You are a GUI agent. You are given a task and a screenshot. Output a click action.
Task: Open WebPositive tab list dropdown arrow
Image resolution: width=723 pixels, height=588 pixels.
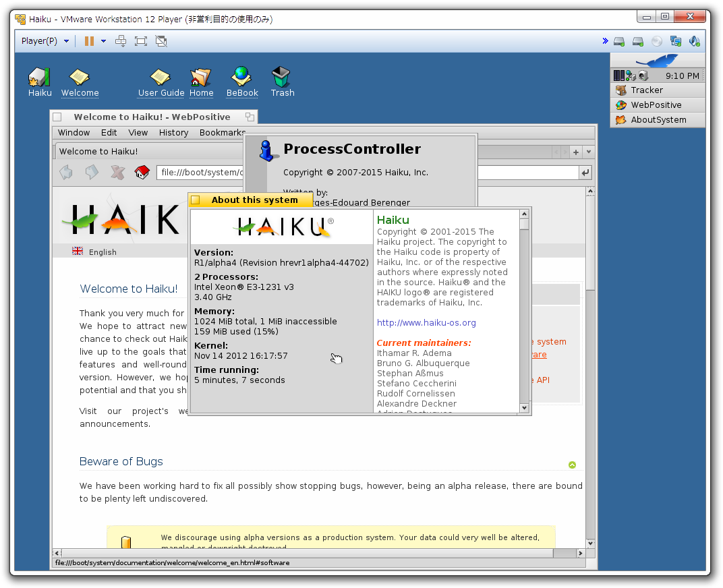(588, 152)
